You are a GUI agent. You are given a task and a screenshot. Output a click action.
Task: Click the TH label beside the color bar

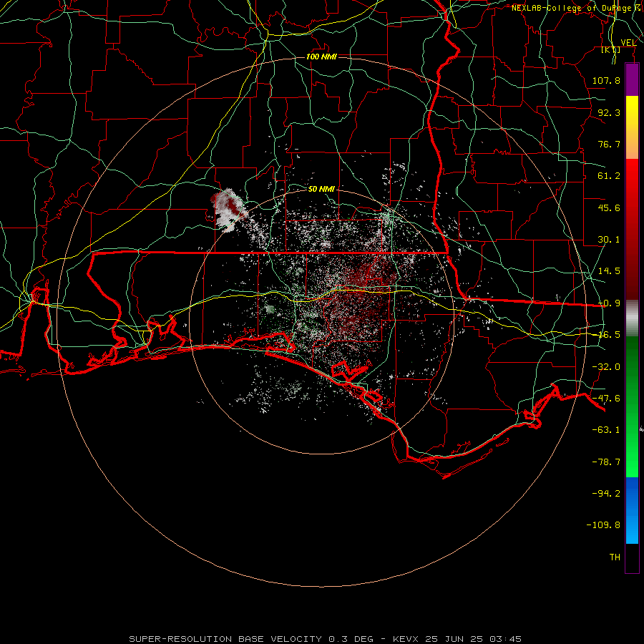(615, 557)
